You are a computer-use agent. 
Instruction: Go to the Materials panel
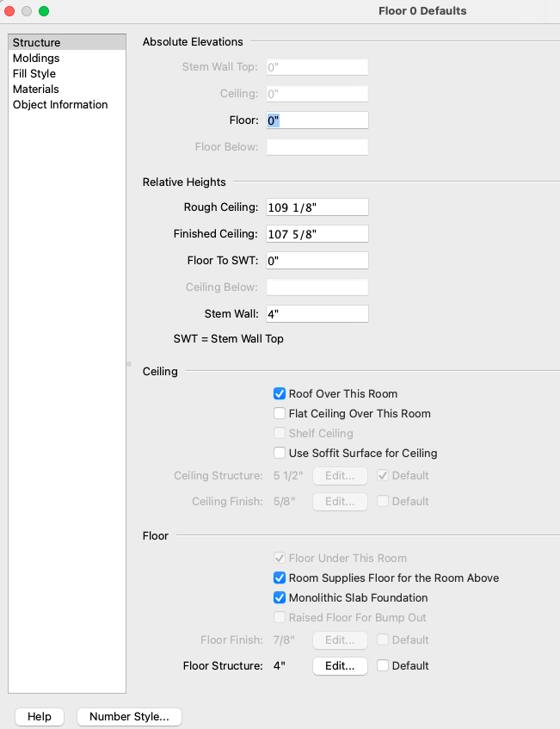(x=36, y=90)
